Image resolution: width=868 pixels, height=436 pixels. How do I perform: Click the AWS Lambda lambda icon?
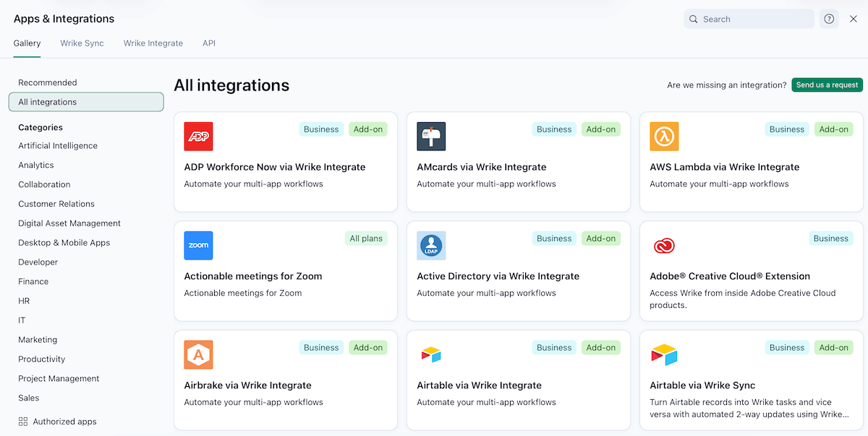(664, 136)
